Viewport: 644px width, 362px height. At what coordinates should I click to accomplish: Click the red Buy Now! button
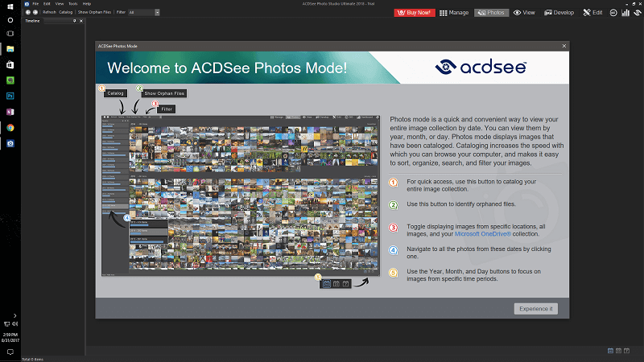click(x=415, y=13)
